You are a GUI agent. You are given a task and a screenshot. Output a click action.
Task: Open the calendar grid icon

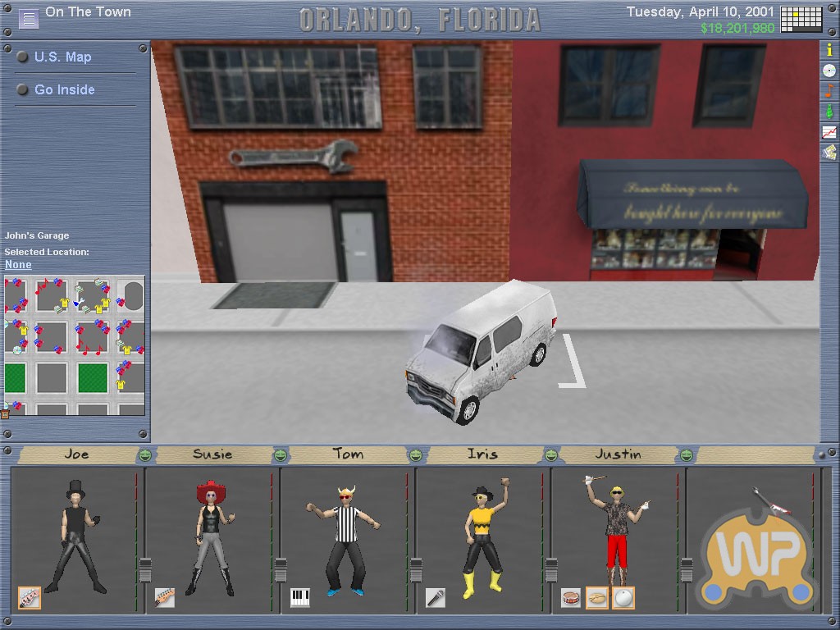pos(801,18)
